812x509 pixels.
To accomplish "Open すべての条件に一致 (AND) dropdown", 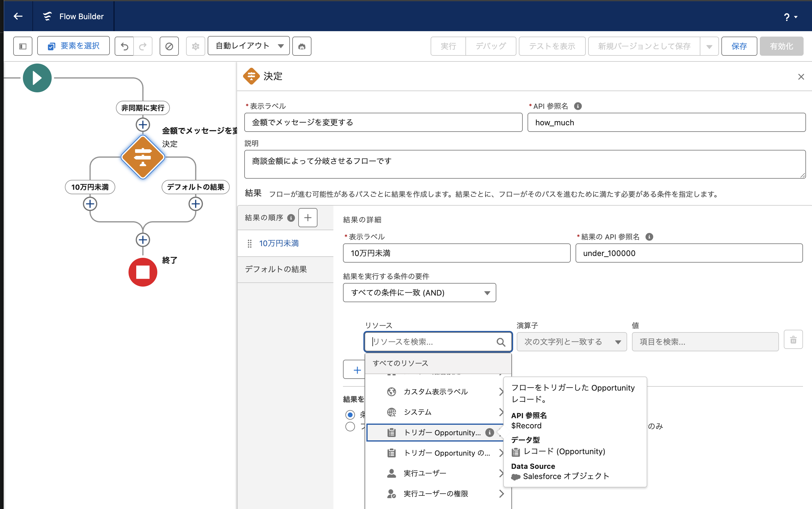I will [x=419, y=293].
